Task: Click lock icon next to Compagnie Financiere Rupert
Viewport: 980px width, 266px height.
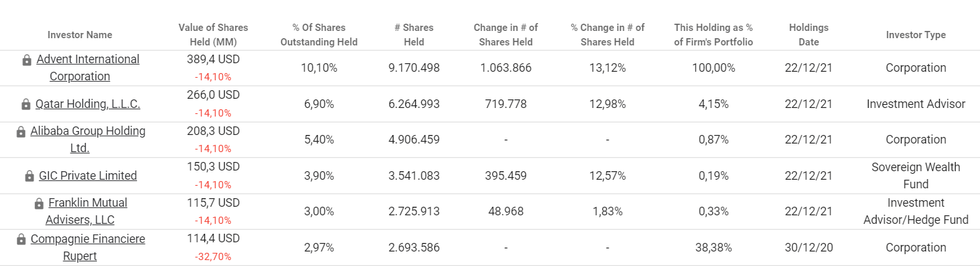Action: point(21,239)
